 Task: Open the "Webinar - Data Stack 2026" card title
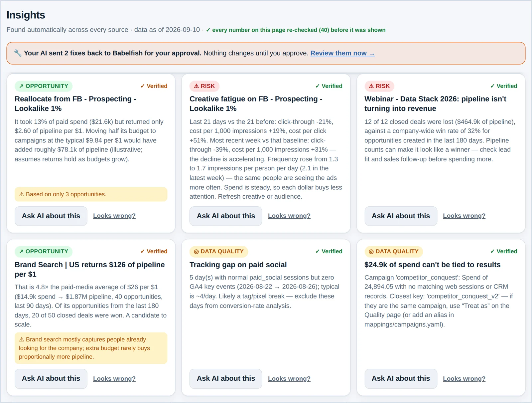point(435,103)
